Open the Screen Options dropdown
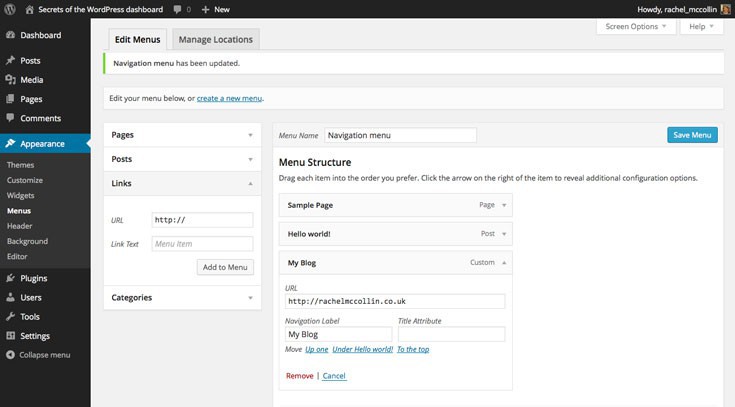The image size is (735, 407). (x=636, y=26)
